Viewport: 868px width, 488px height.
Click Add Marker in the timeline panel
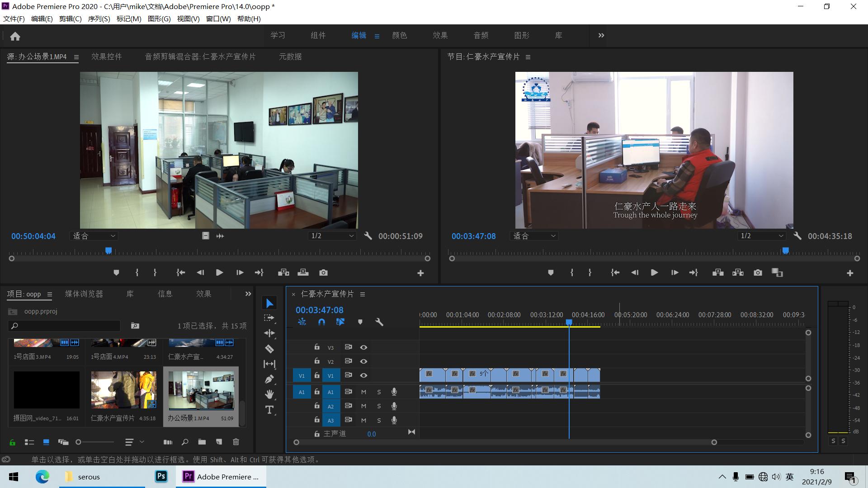(360, 322)
